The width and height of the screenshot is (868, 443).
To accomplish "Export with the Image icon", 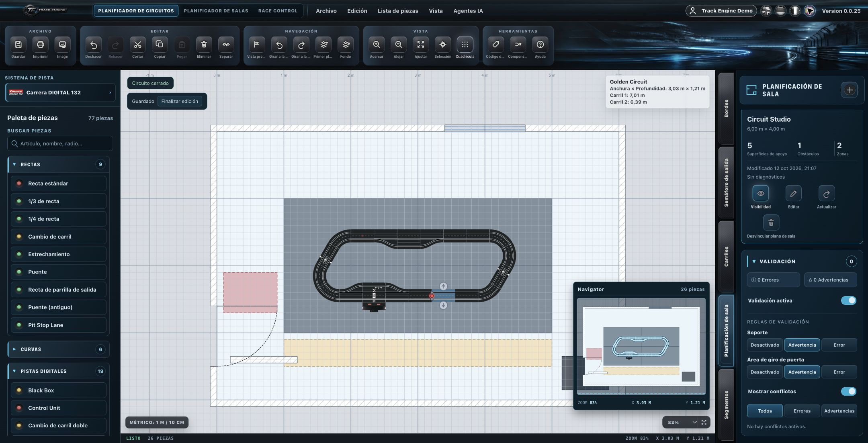I will point(62,45).
